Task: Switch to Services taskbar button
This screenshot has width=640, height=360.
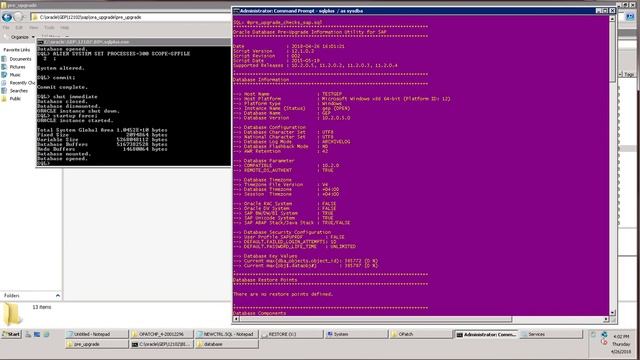Action: pyautogui.click(x=551, y=334)
